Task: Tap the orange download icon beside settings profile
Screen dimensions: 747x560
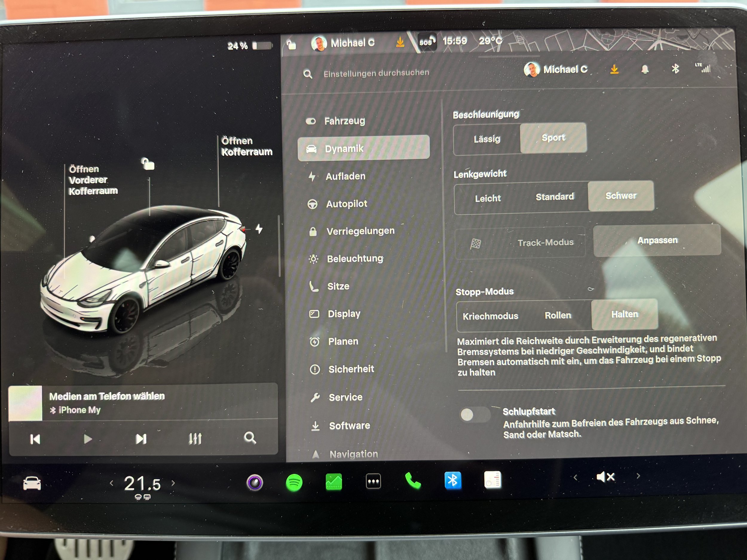Action: (614, 70)
